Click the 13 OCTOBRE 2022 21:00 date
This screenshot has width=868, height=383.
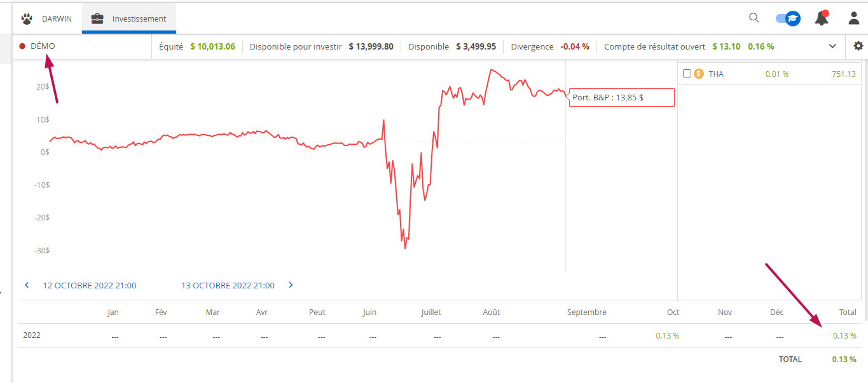point(228,285)
